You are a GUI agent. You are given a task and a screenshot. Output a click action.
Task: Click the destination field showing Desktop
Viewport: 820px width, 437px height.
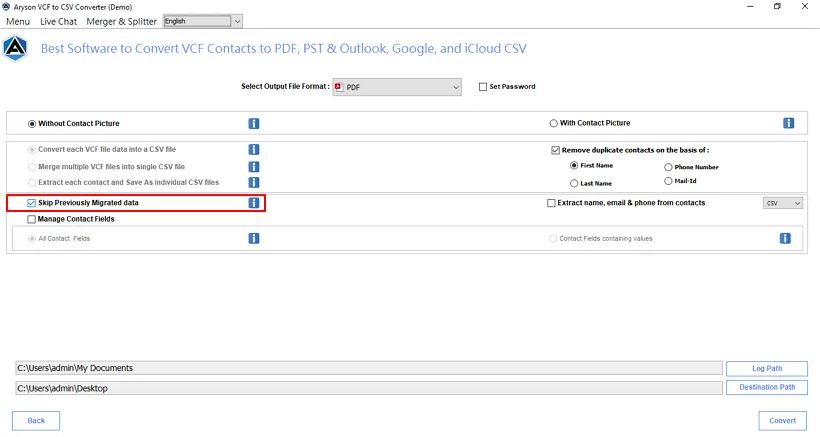coord(369,388)
